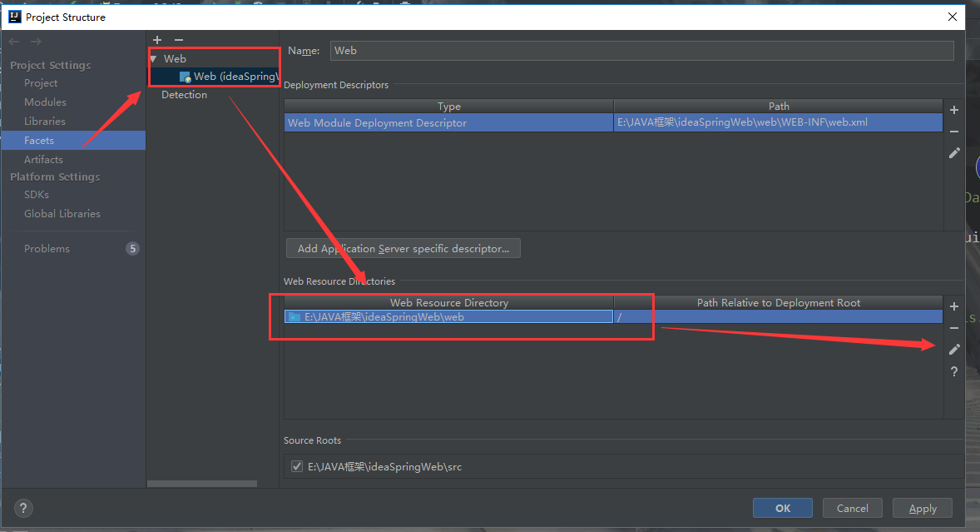Image resolution: width=980 pixels, height=532 pixels.
Task: Click the Apply button
Action: point(923,508)
